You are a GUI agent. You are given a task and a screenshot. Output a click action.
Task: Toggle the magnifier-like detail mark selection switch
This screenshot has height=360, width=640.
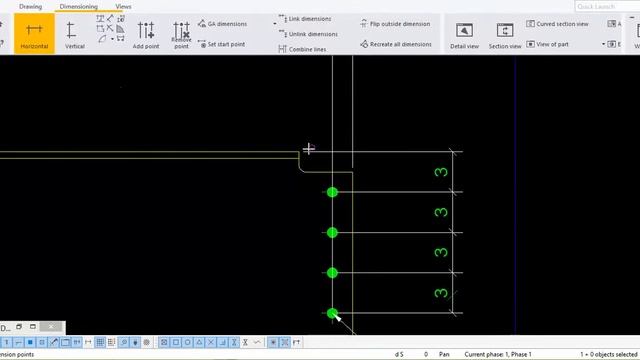(x=124, y=342)
